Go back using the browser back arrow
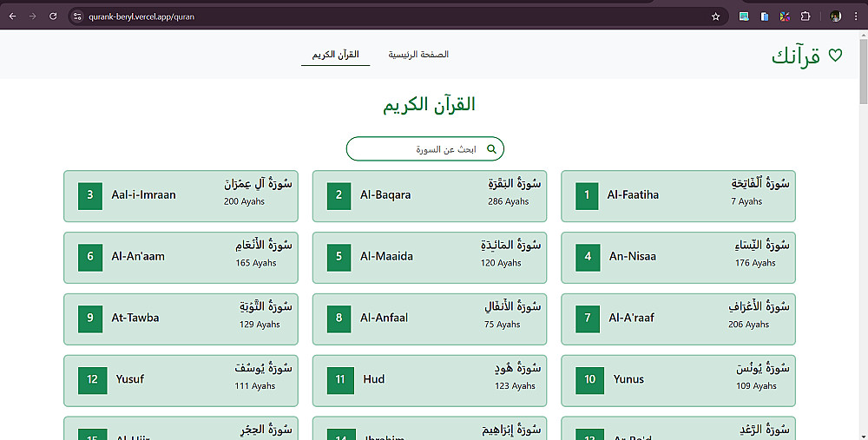 [12, 16]
